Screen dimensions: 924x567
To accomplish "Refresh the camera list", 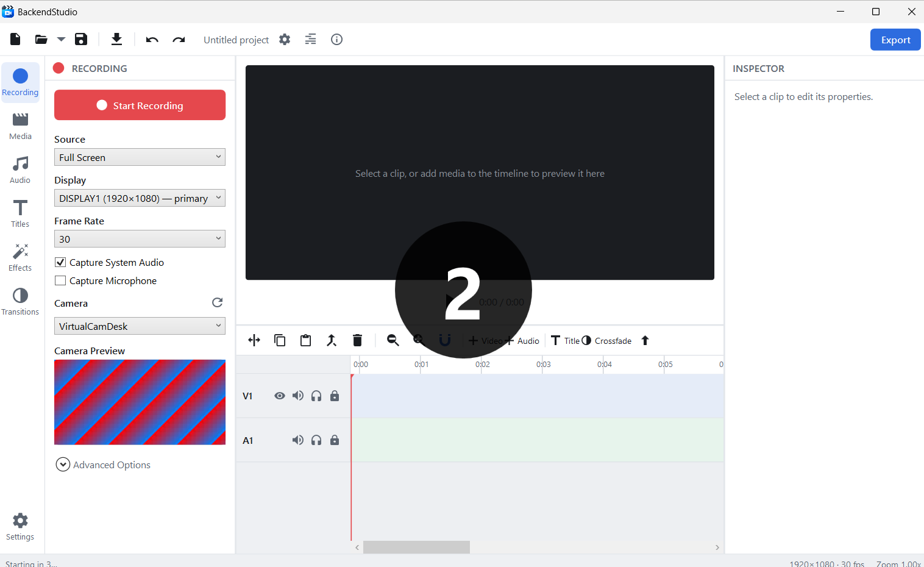I will point(217,302).
